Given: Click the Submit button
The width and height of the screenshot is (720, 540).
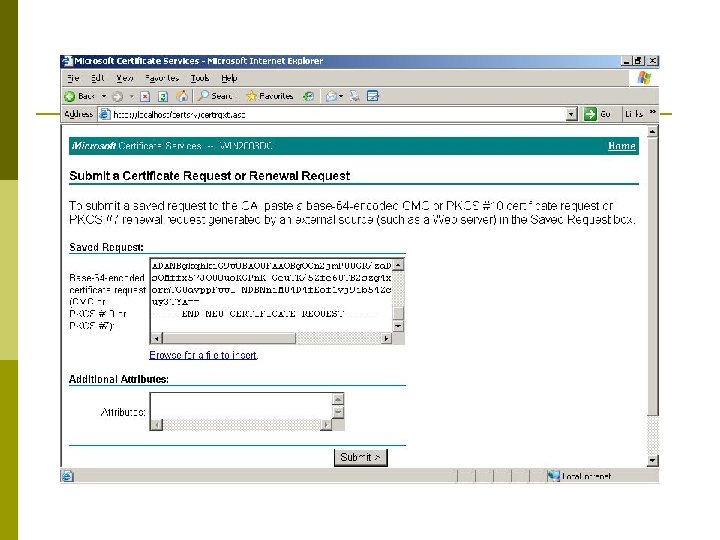Looking at the screenshot, I should tap(360, 457).
